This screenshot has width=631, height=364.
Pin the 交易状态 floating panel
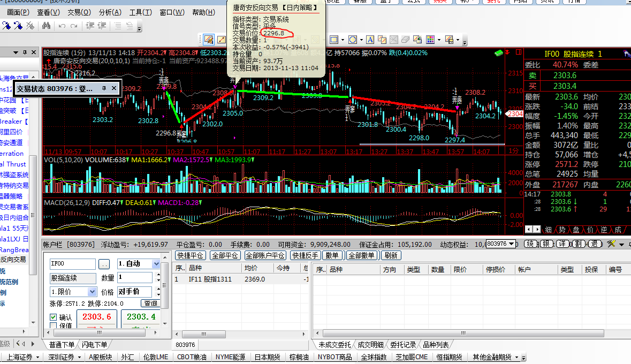104,88
